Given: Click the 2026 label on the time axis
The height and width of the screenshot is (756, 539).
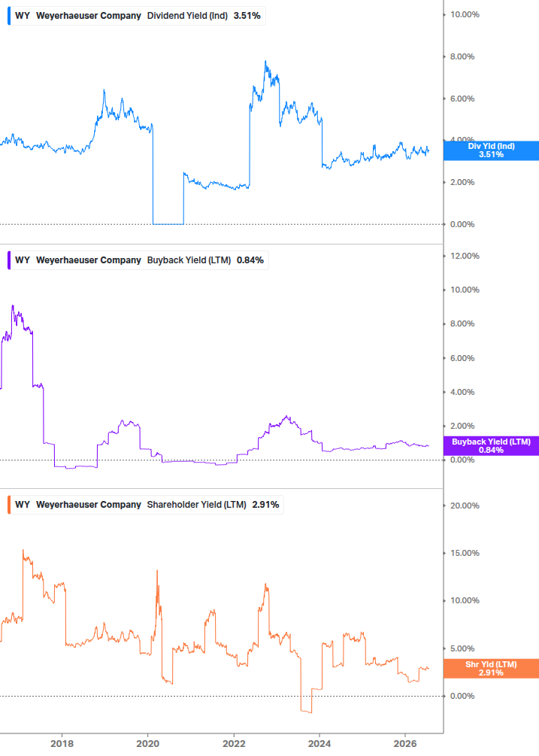Looking at the screenshot, I should 406,743.
